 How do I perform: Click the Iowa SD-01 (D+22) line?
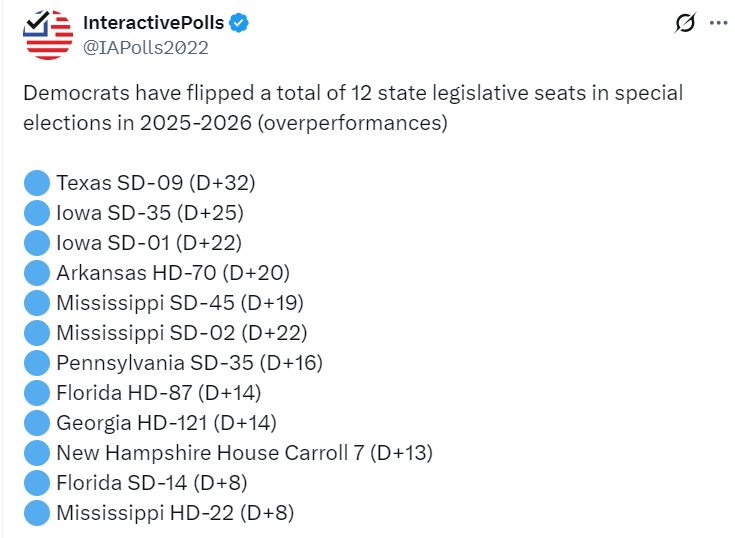149,243
